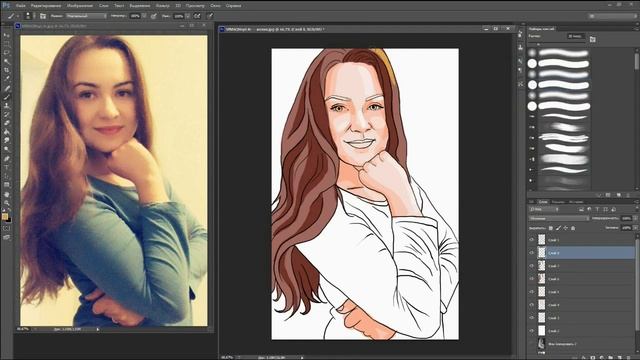Select the bottom background copy layer thumbnail

coord(542,344)
